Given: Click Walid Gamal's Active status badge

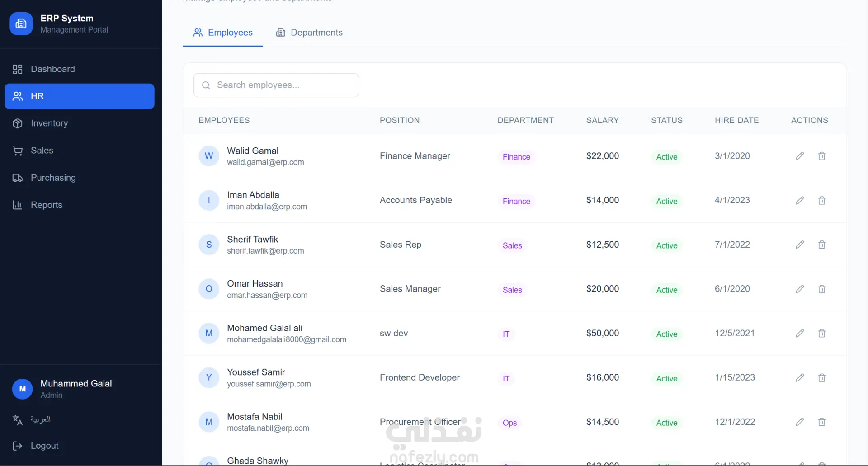Looking at the screenshot, I should pos(667,157).
